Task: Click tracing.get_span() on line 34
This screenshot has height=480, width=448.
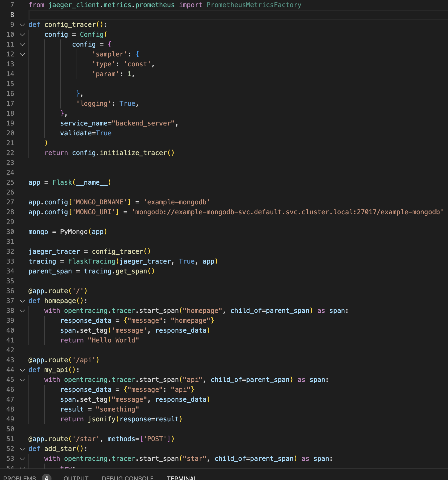Action: click(119, 271)
